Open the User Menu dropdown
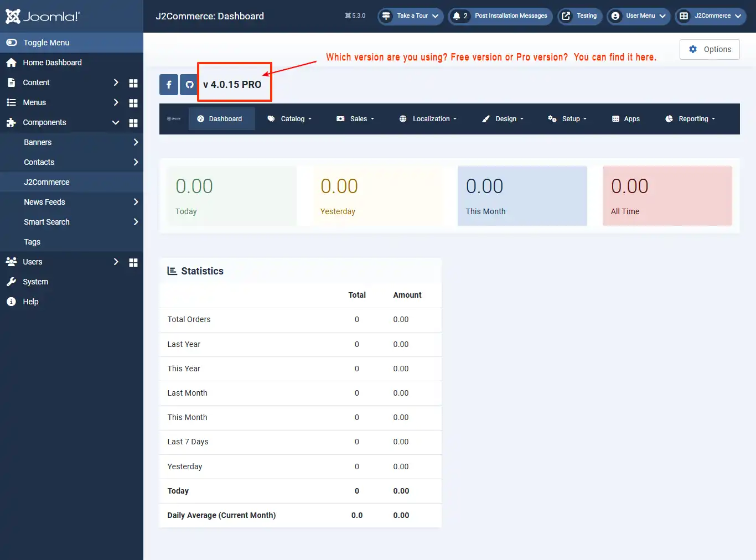 point(639,16)
